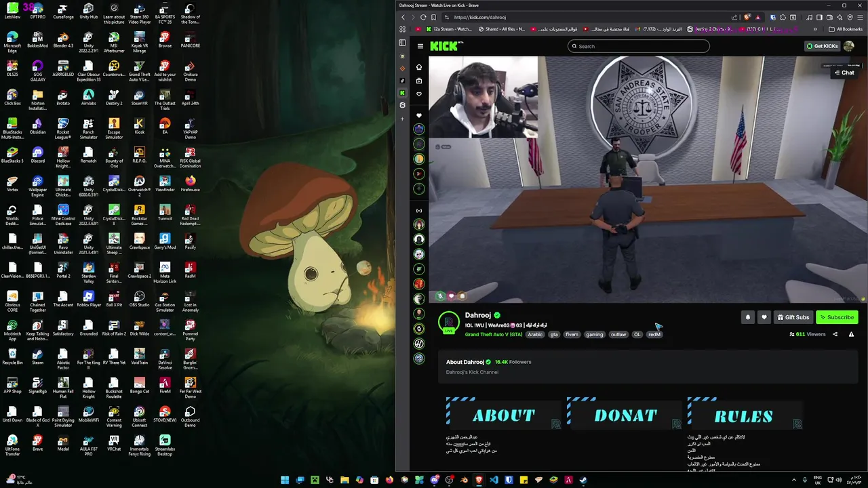The image size is (868, 488).
Task: Open the Kick hamburger menu
Action: click(x=420, y=46)
